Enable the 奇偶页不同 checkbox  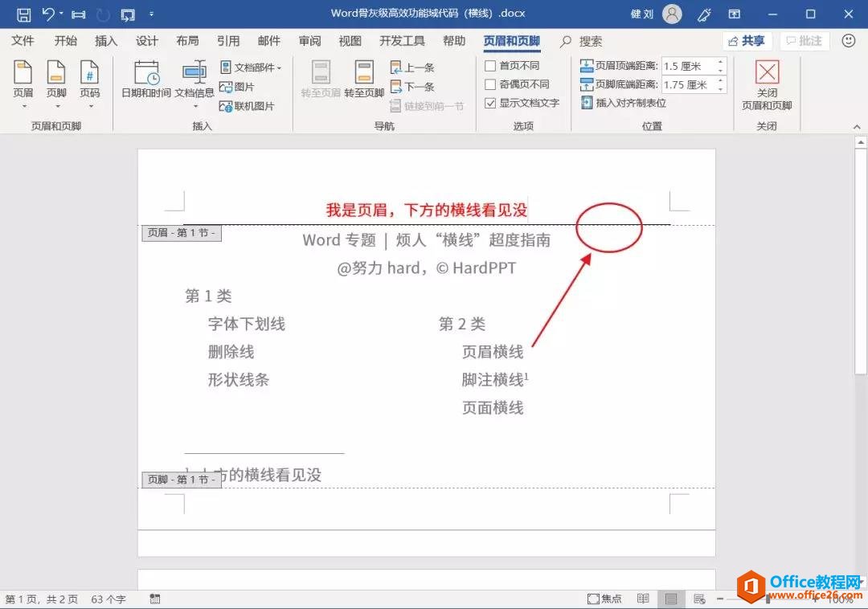pyautogui.click(x=490, y=84)
